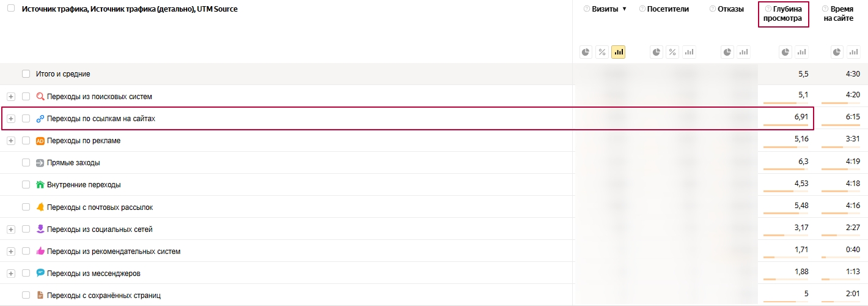Sort by Визиты column header
The image size is (868, 306).
605,9
